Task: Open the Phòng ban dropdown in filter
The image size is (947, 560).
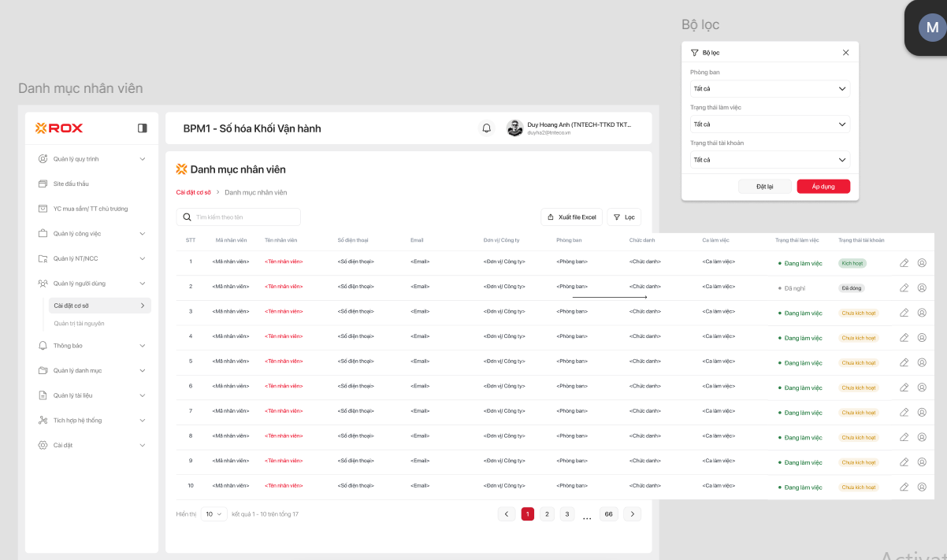Action: (x=770, y=89)
